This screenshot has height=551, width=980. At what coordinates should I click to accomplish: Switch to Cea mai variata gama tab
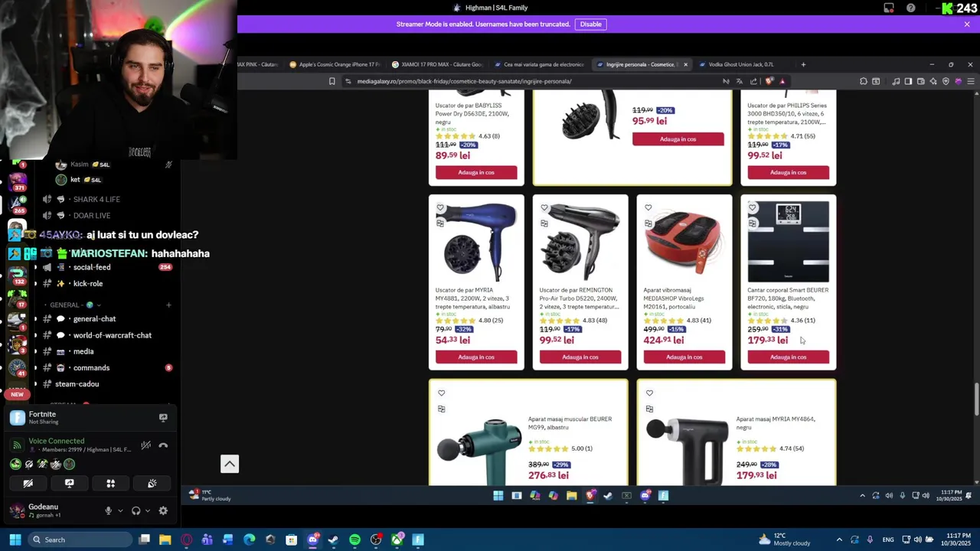pyautogui.click(x=540, y=64)
